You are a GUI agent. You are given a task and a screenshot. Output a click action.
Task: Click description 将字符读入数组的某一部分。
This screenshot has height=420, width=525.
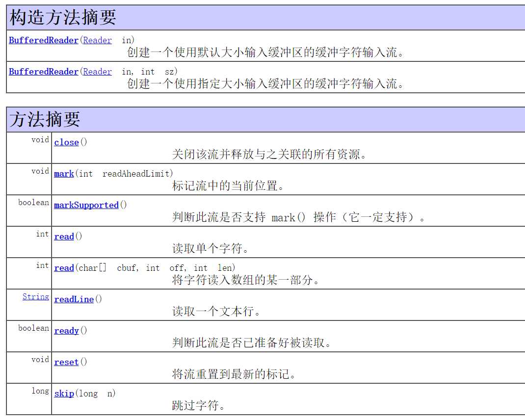click(246, 280)
